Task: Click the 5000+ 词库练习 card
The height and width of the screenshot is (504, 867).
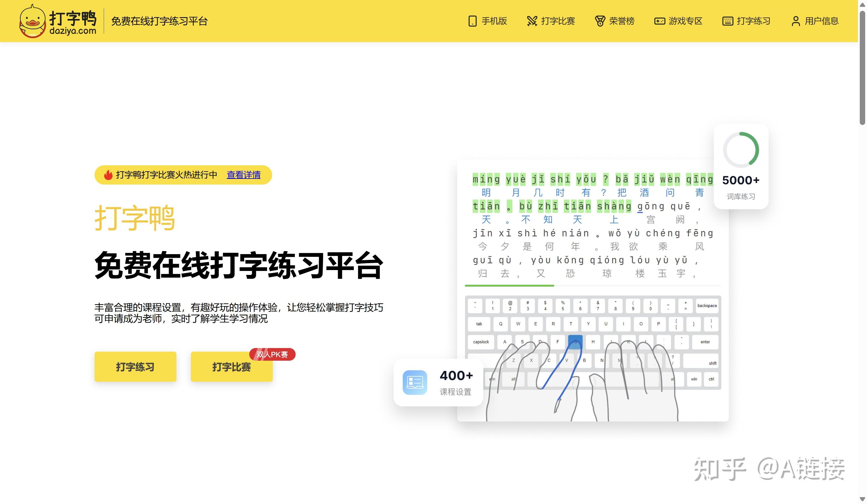Action: tap(741, 166)
